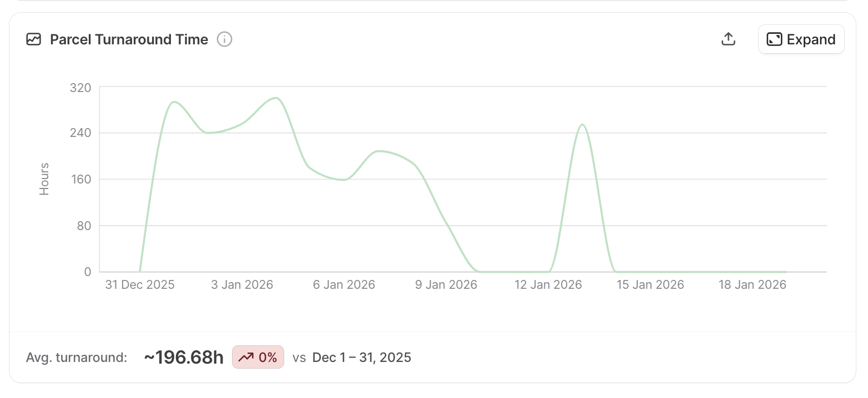The image size is (868, 398).
Task: Open the date range options via 31 Dec 2025 label
Action: (x=139, y=284)
